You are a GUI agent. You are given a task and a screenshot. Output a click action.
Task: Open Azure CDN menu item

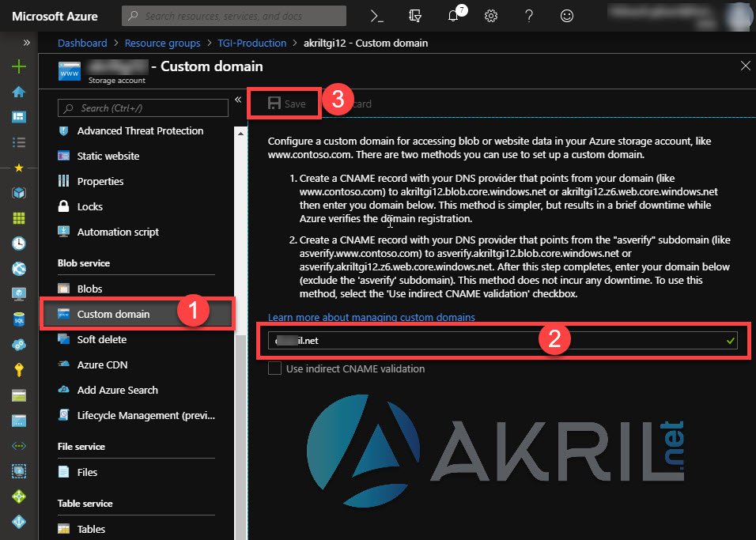pyautogui.click(x=93, y=364)
